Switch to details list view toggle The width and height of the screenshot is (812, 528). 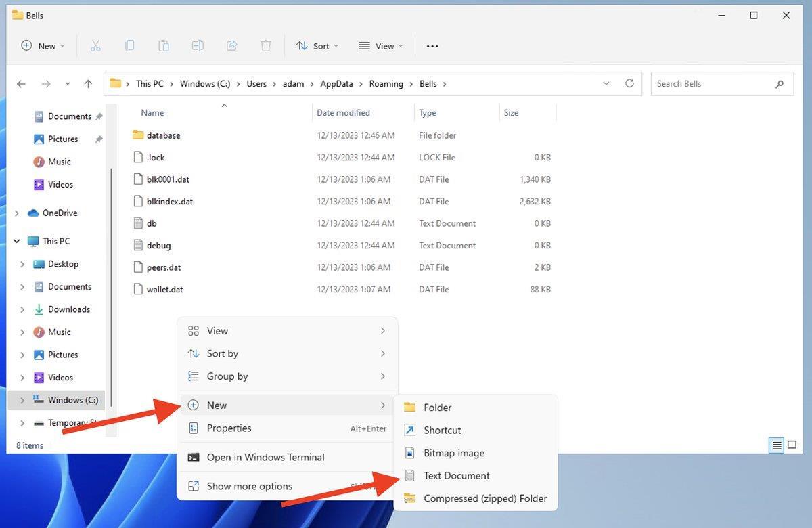pyautogui.click(x=777, y=445)
